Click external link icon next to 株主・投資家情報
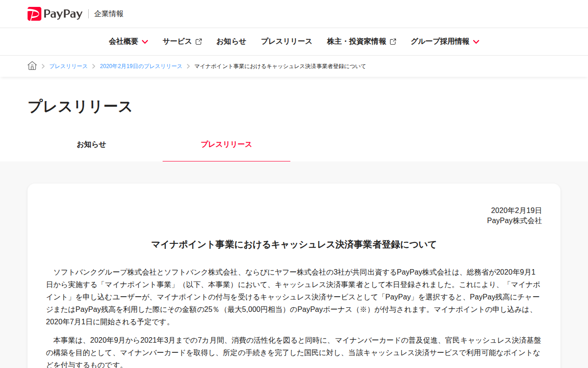Image resolution: width=588 pixels, height=368 pixels. (x=393, y=42)
